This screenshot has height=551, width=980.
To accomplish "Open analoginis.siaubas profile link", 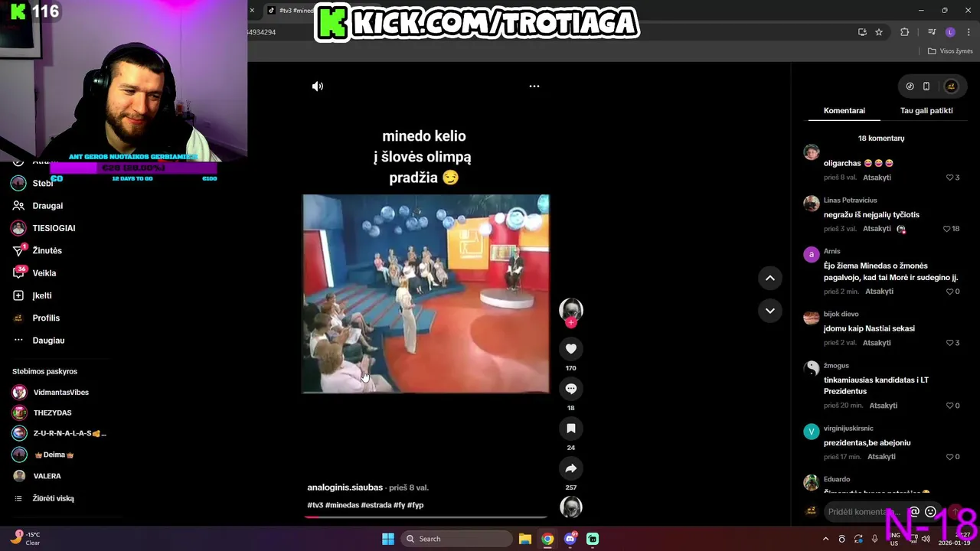I will coord(345,487).
